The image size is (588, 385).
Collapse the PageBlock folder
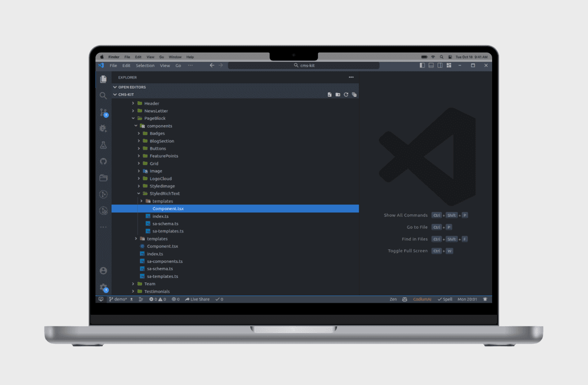[x=235, y=118]
